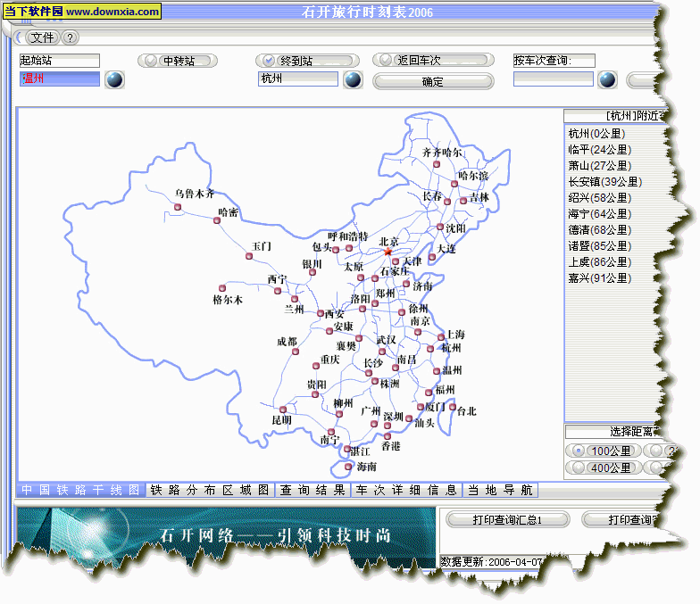Click the 乌鲁木齐 station marker on map
Image resolution: width=700 pixels, height=604 pixels.
click(176, 211)
